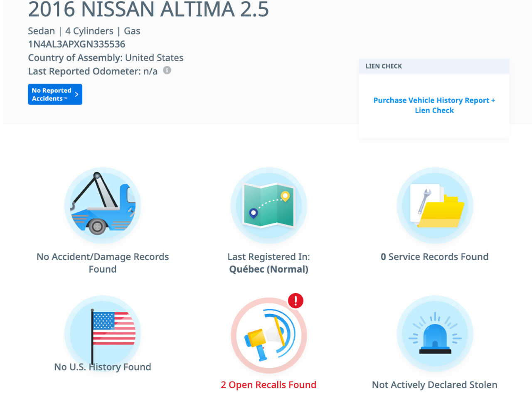Click the No U.S. History Found label
532x399 pixels.
(x=103, y=367)
